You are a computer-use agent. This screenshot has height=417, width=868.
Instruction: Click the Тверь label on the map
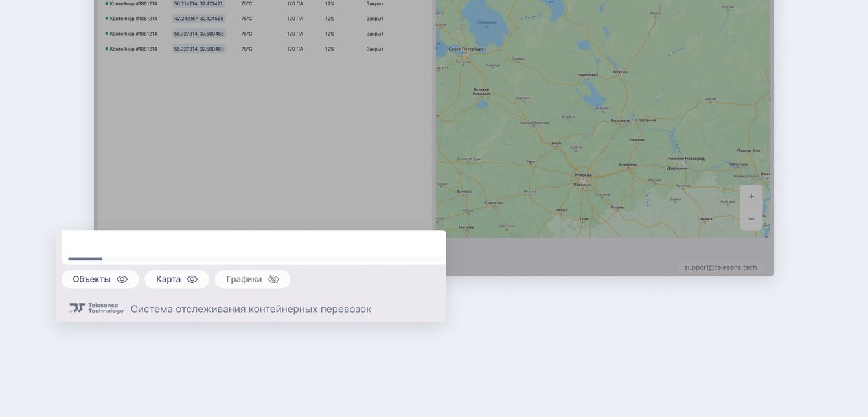coord(556,142)
